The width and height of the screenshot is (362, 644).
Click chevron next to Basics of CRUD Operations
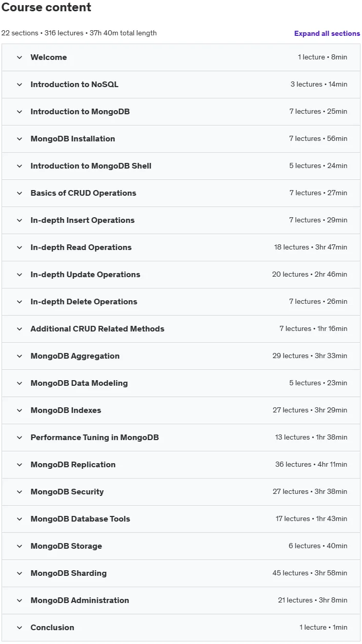(x=19, y=193)
